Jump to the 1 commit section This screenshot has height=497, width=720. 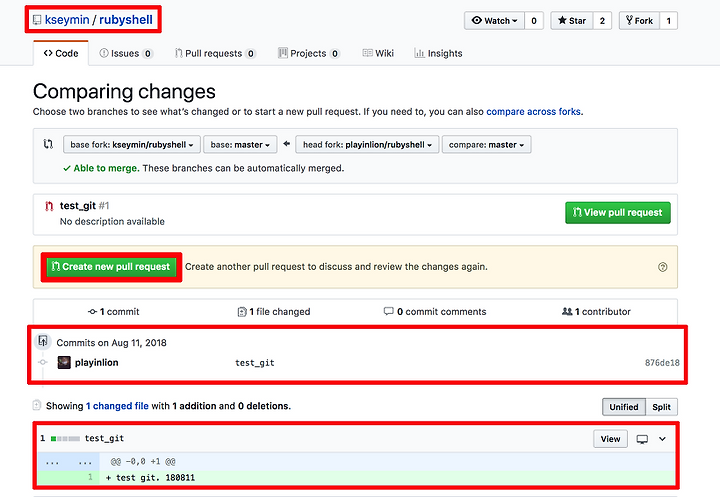coord(113,312)
